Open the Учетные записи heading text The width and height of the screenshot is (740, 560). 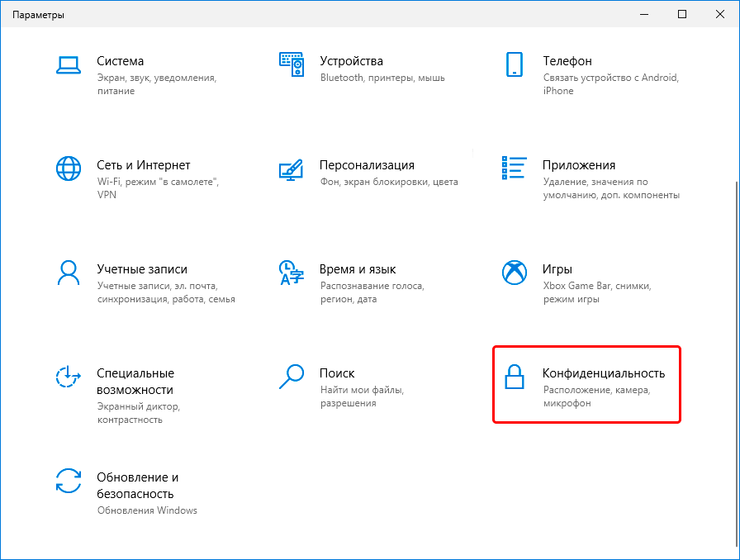click(x=142, y=269)
